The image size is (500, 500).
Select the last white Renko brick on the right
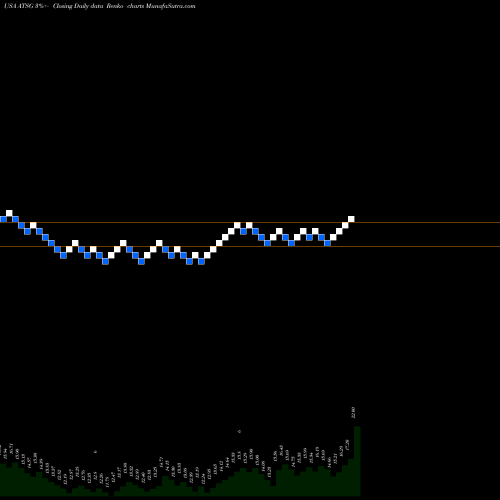tap(351, 219)
